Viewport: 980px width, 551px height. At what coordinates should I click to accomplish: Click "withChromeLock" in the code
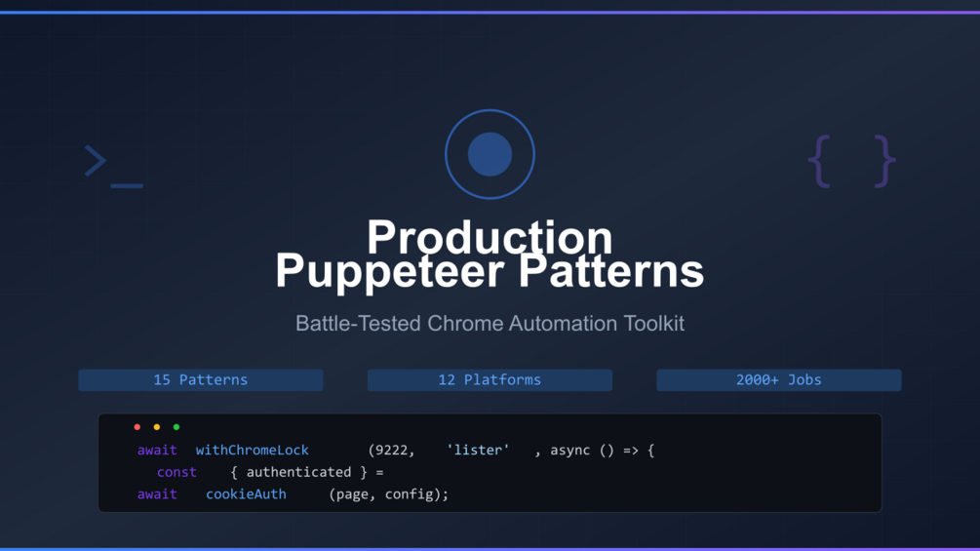pos(252,450)
